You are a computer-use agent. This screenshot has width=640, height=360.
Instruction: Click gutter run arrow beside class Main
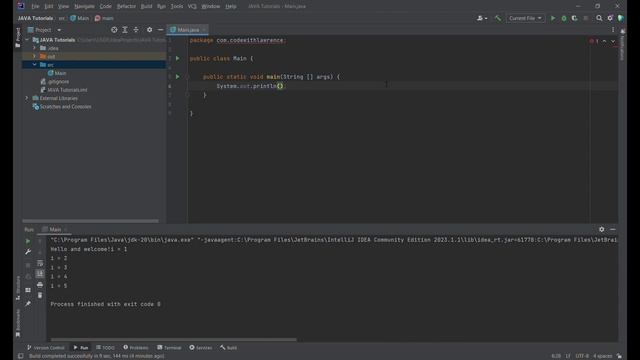point(178,58)
